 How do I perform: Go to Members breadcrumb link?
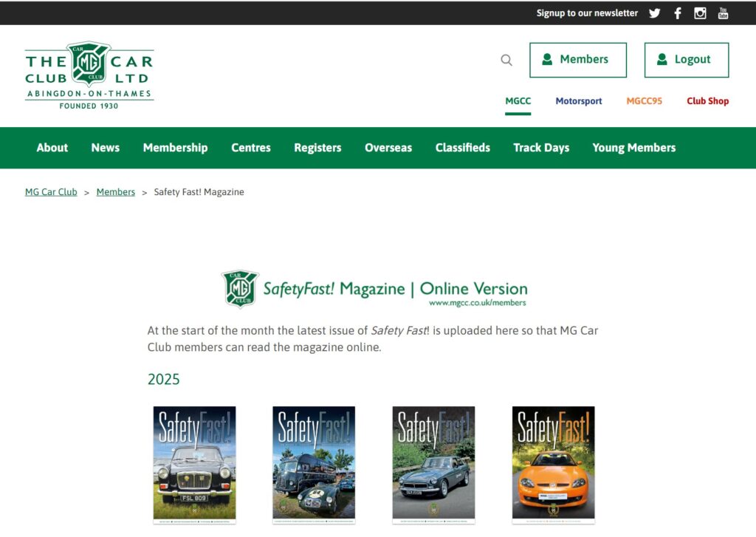[115, 192]
